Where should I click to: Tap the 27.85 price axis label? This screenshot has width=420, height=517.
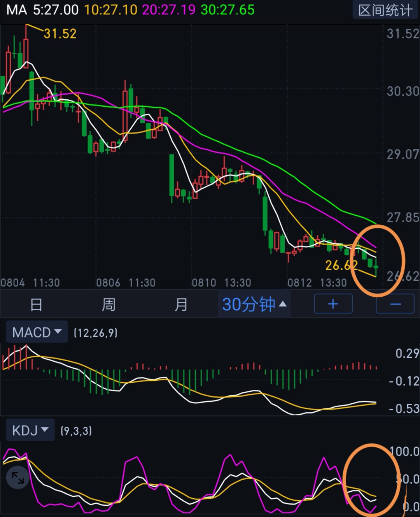pyautogui.click(x=403, y=218)
